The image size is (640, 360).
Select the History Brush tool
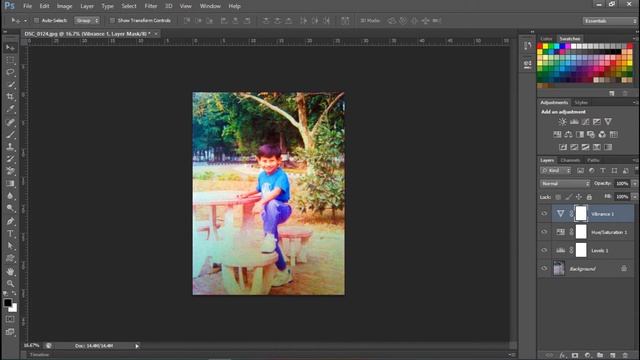[10, 159]
